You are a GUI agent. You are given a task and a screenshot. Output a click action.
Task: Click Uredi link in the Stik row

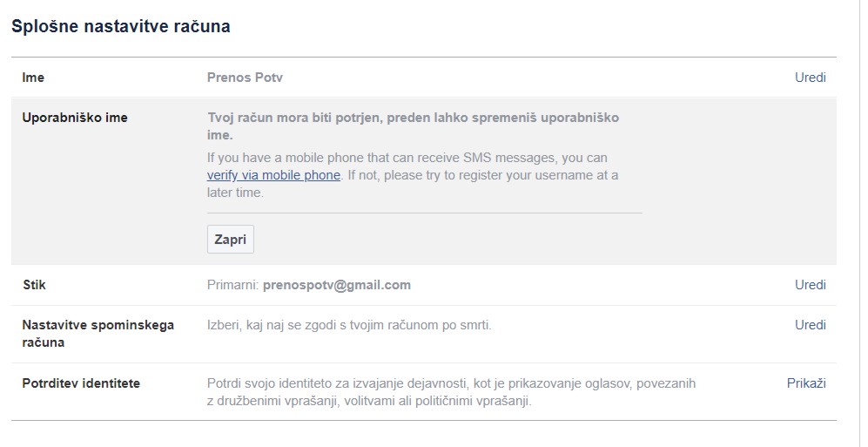(x=810, y=285)
